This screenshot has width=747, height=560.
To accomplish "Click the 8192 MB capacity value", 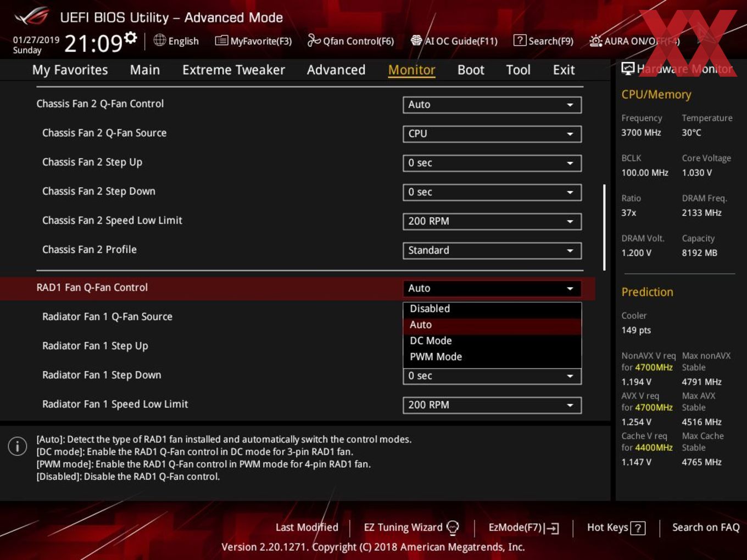I will (699, 253).
